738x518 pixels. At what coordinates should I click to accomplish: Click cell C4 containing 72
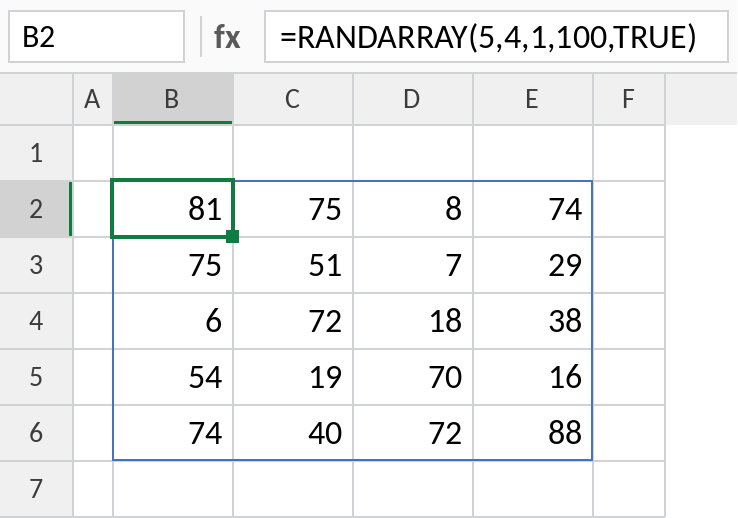(293, 321)
